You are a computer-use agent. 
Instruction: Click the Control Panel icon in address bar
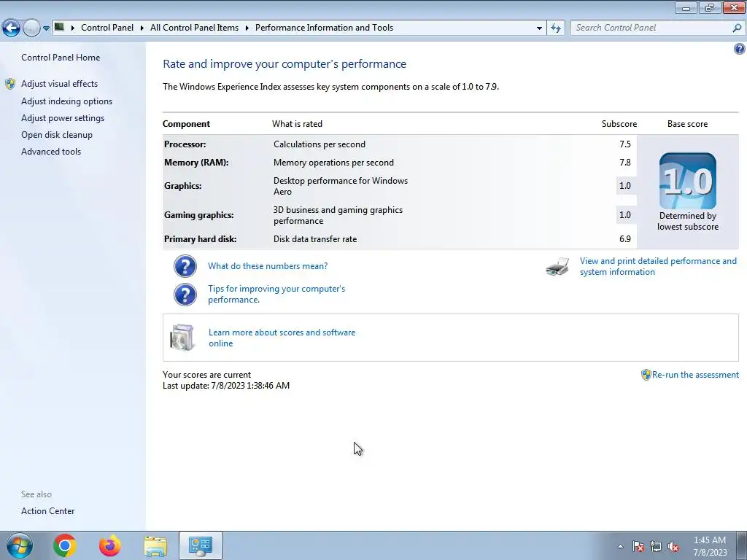pyautogui.click(x=59, y=27)
